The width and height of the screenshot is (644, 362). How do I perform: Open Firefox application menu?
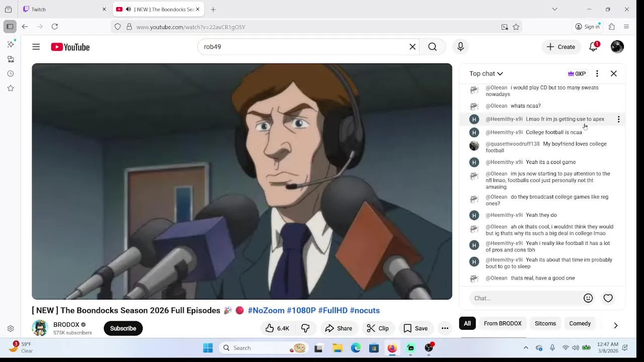click(x=626, y=27)
